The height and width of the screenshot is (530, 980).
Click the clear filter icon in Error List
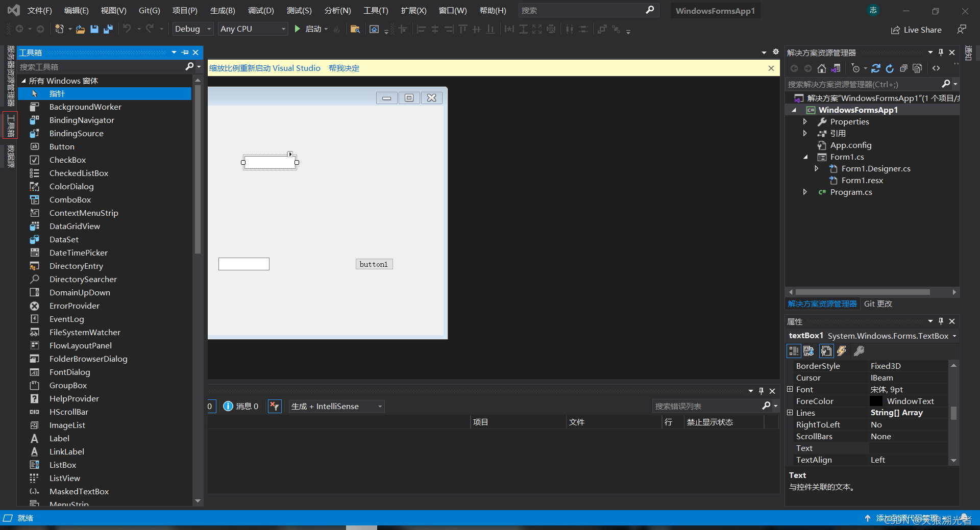pyautogui.click(x=275, y=406)
